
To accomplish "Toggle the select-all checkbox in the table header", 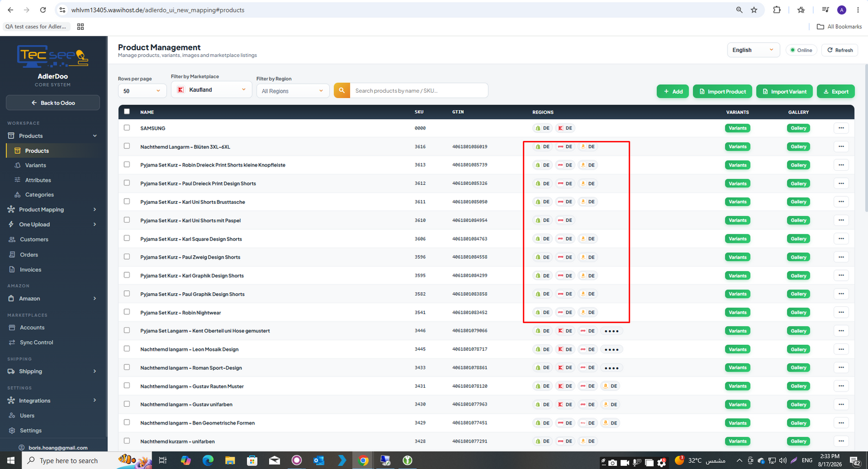I will point(127,111).
